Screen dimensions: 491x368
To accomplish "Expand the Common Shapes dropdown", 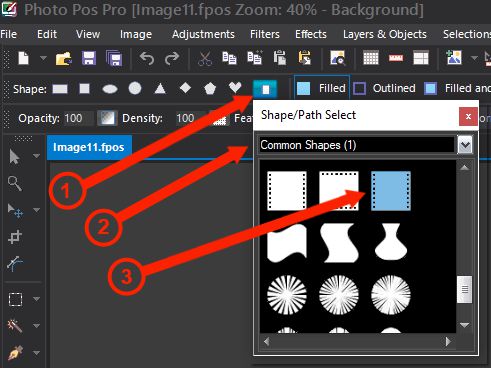I will pyautogui.click(x=465, y=145).
